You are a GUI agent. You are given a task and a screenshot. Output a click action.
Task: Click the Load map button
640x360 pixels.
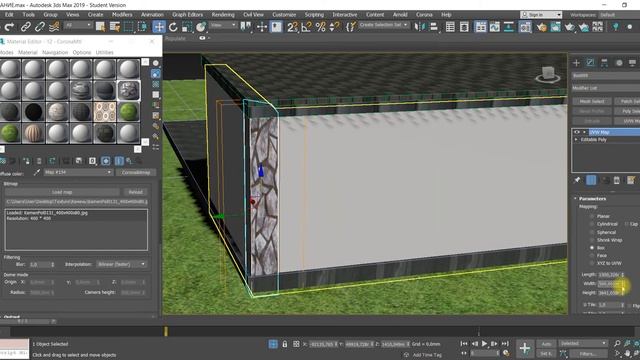pyautogui.click(x=62, y=192)
